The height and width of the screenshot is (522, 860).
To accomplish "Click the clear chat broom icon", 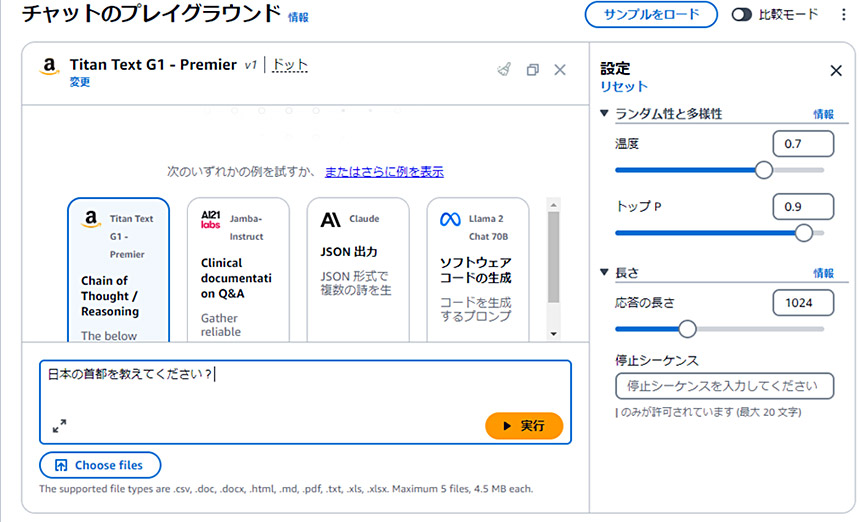I will tap(504, 70).
